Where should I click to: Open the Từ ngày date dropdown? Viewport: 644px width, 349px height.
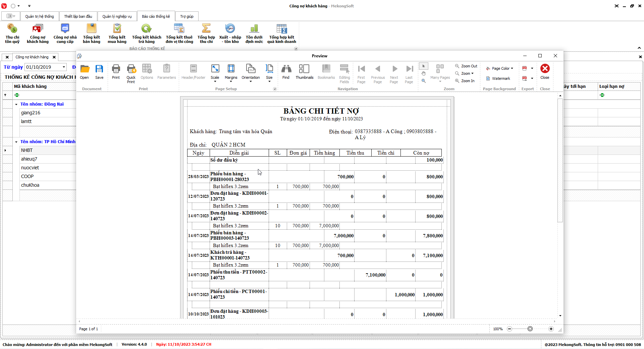click(x=64, y=67)
